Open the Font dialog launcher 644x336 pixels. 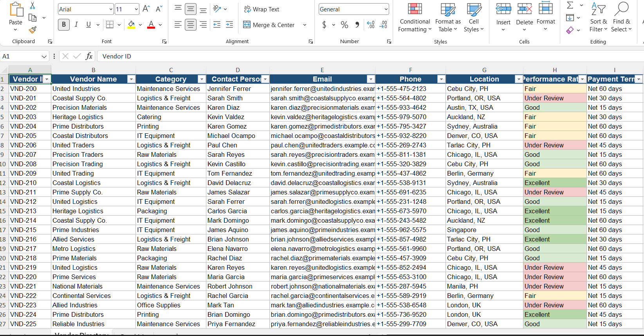(164, 41)
